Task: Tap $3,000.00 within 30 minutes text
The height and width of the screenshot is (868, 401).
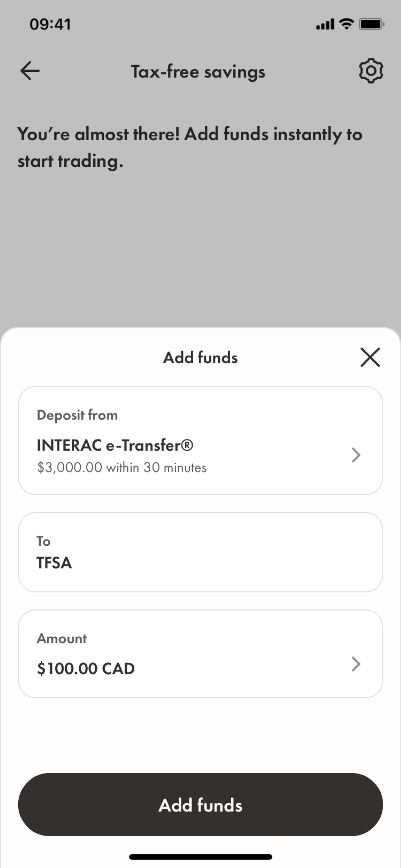Action: pyautogui.click(x=122, y=468)
